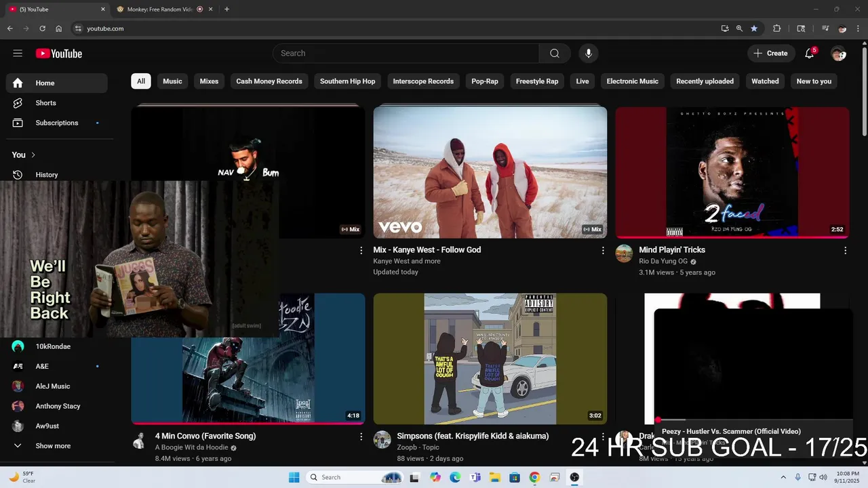Viewport: 868px width, 488px height.
Task: Go back with browser back arrow
Action: (10, 28)
